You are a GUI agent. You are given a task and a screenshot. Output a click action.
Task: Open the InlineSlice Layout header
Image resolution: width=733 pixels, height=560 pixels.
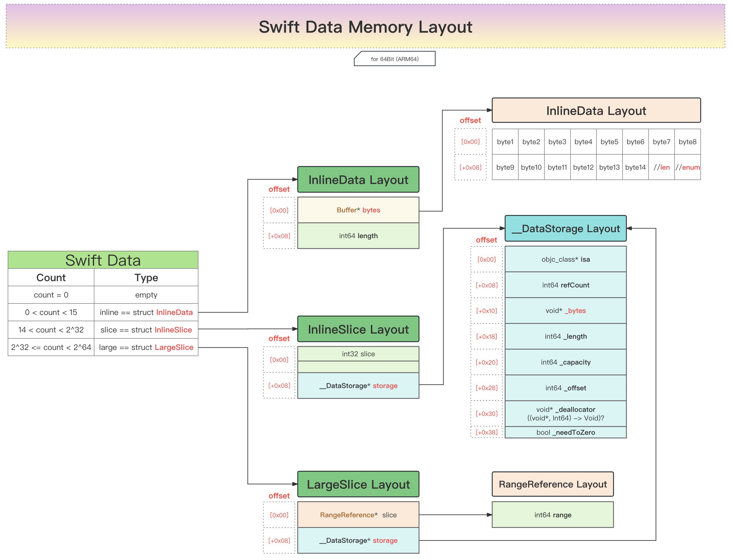358,329
